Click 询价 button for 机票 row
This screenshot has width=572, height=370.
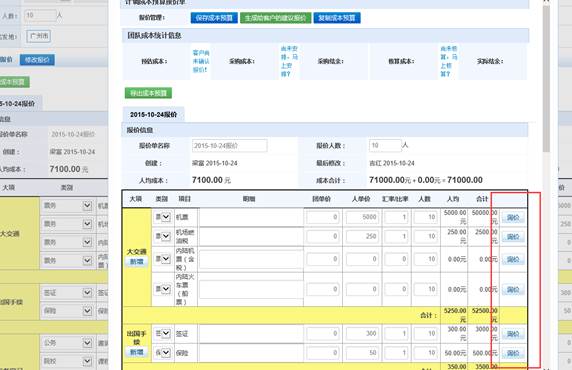click(513, 217)
